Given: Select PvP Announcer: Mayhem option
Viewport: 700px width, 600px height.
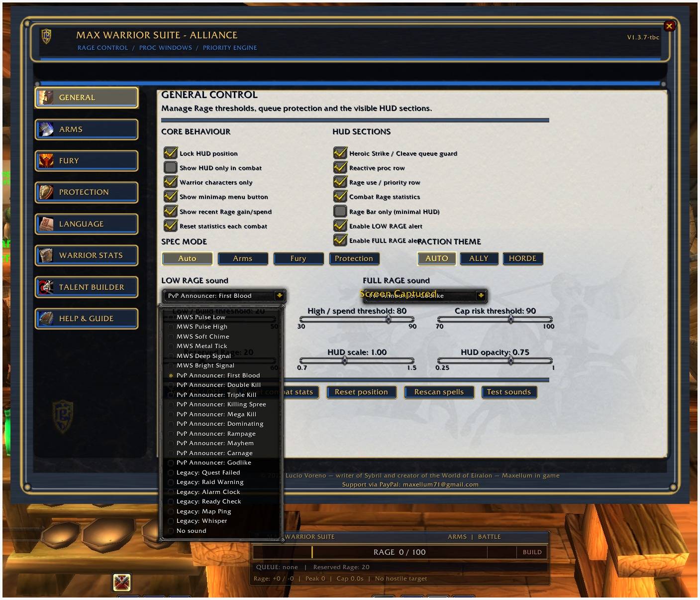Looking at the screenshot, I should (222, 443).
